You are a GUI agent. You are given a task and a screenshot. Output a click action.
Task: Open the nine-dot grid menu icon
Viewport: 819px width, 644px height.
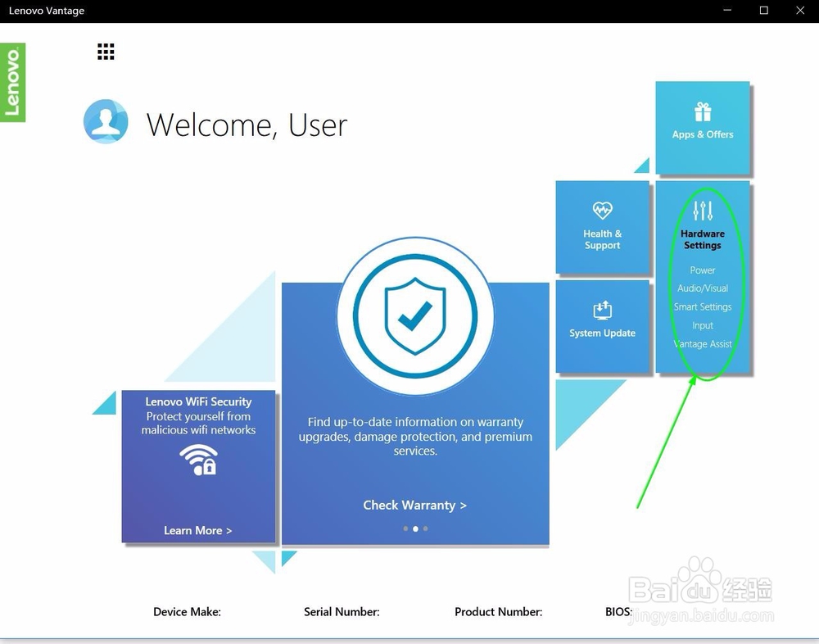[106, 52]
